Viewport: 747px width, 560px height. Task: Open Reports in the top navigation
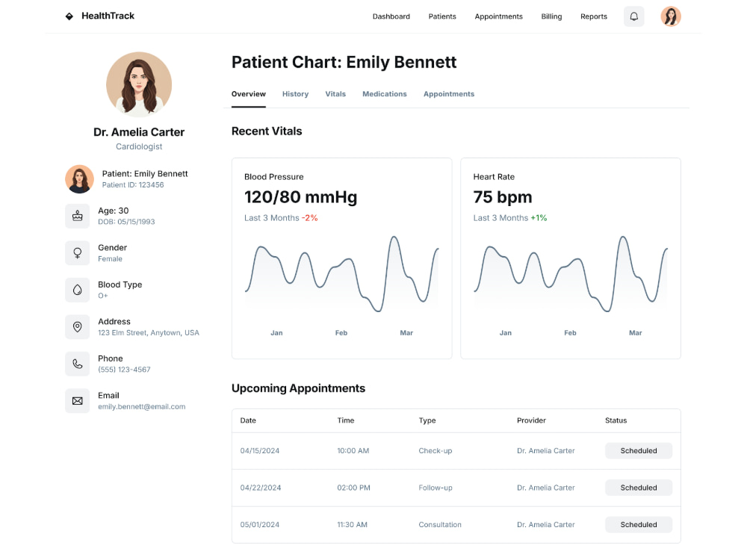[594, 16]
